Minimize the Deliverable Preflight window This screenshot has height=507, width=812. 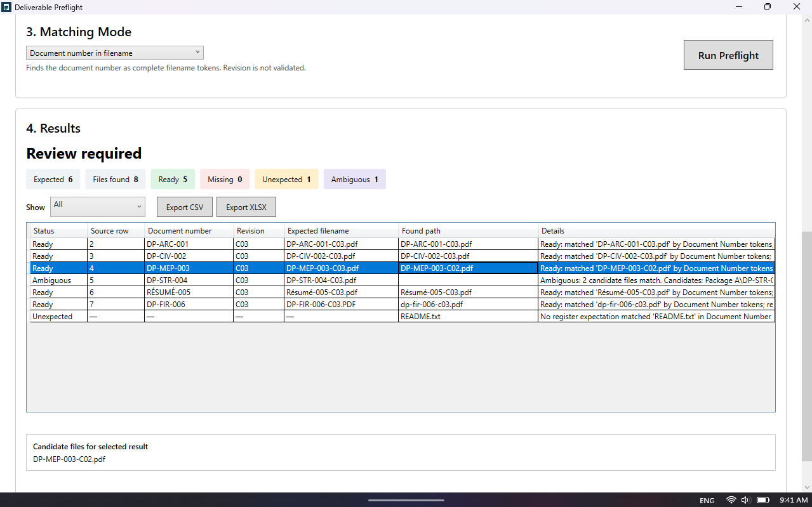pos(740,7)
